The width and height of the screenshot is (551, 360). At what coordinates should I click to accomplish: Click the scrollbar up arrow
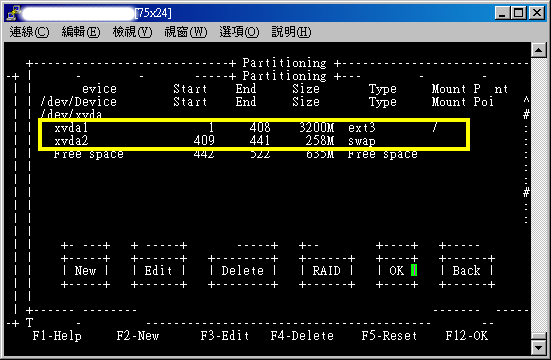[x=539, y=50]
